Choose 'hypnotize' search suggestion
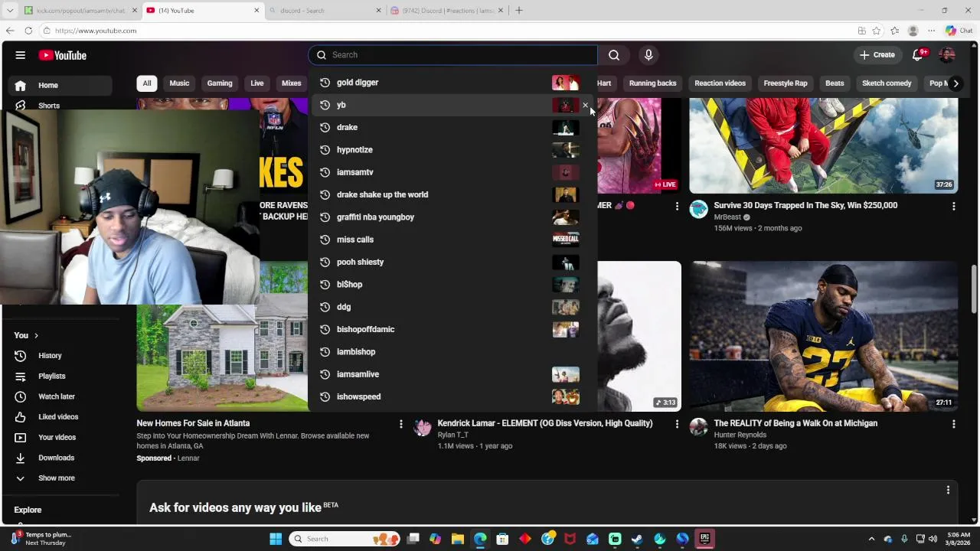Viewport: 980px width, 551px height. pyautogui.click(x=452, y=150)
